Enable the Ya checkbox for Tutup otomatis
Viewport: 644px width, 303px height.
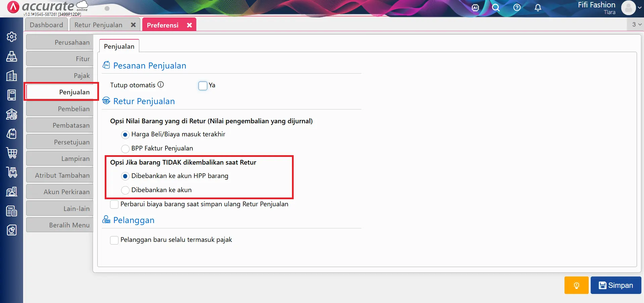[203, 86]
